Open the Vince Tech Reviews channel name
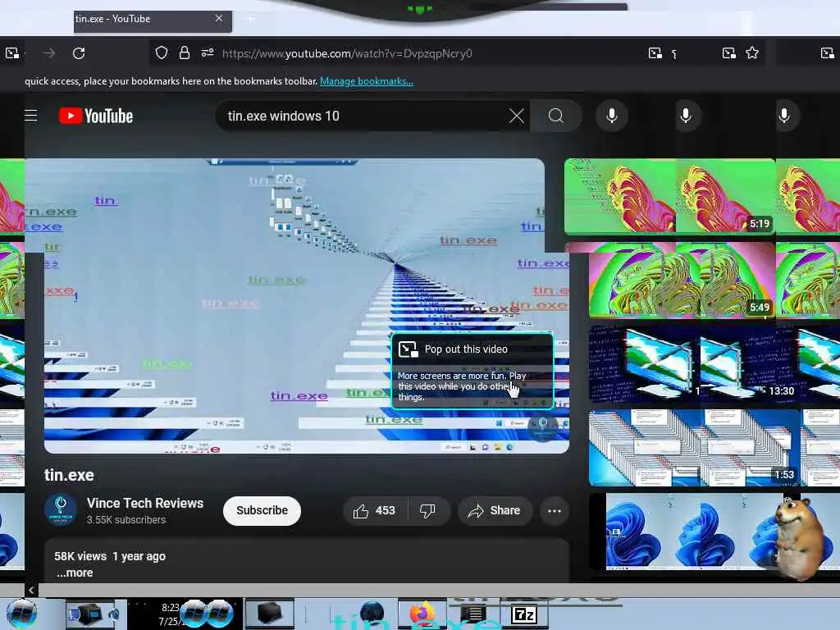Screen dimensions: 840x630 [x=145, y=503]
